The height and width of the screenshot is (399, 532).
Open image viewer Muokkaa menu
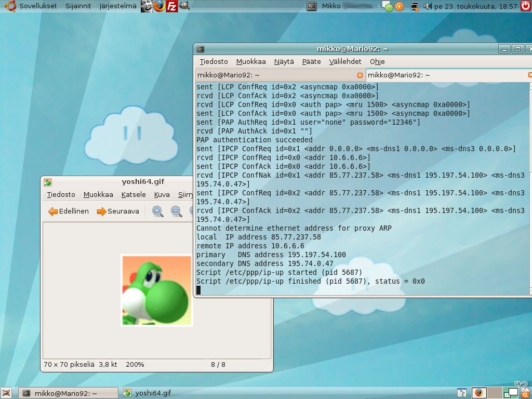tap(98, 194)
